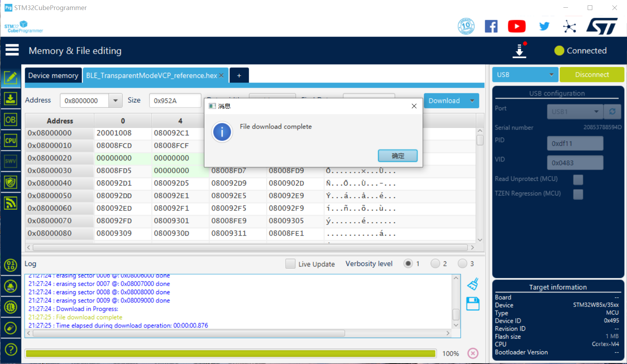Viewport: 627px width, 364px height.
Task: Click the Disconnect button
Action: 592,74
